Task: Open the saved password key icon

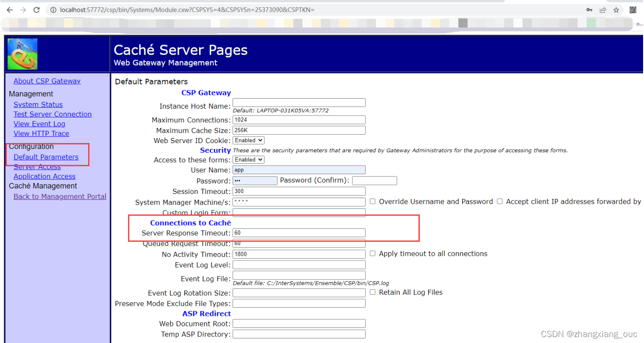Action: [x=589, y=10]
